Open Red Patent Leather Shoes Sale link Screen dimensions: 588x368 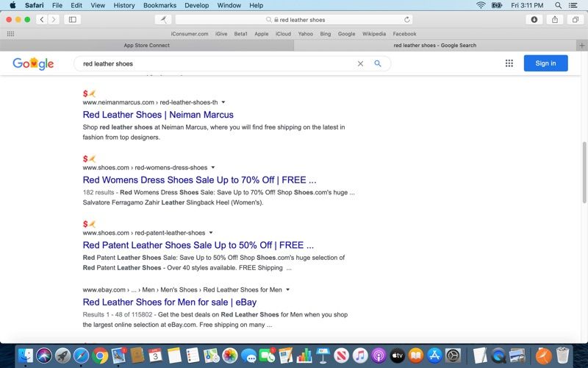tap(198, 245)
